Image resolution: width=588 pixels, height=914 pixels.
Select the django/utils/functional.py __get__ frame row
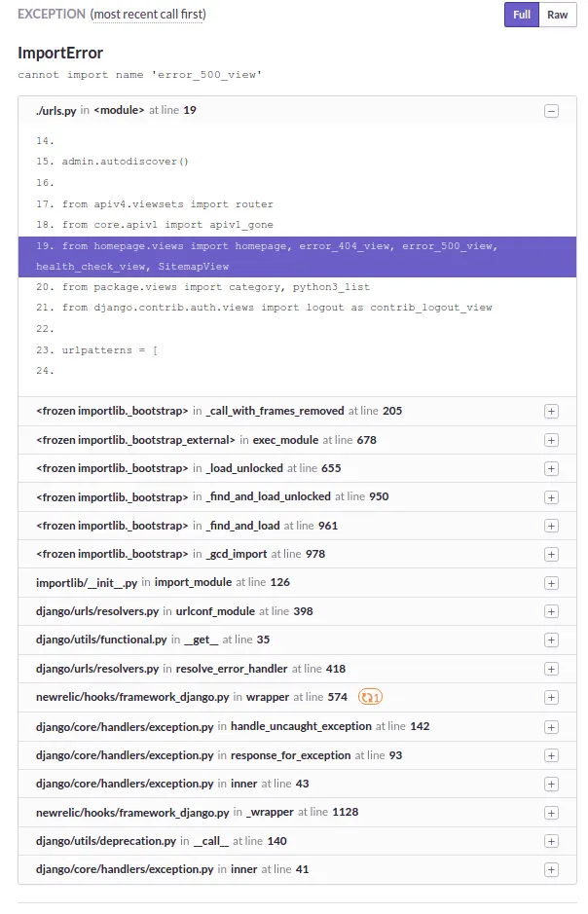[297, 640]
